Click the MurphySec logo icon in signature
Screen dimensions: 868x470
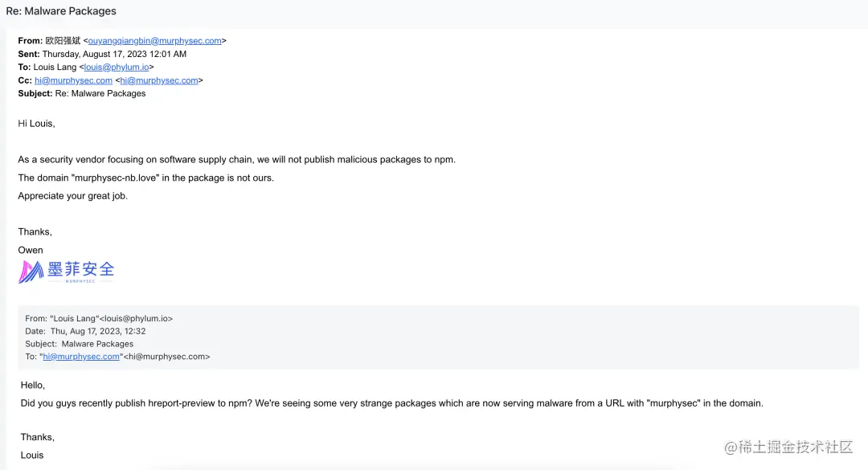[31, 272]
